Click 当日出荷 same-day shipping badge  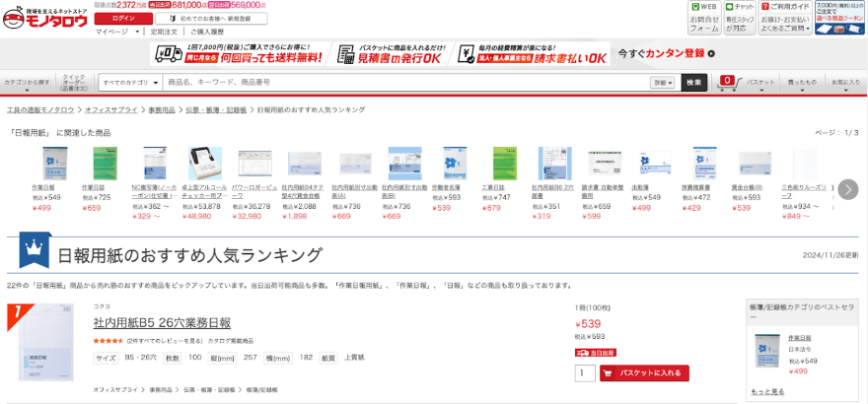[x=596, y=352]
